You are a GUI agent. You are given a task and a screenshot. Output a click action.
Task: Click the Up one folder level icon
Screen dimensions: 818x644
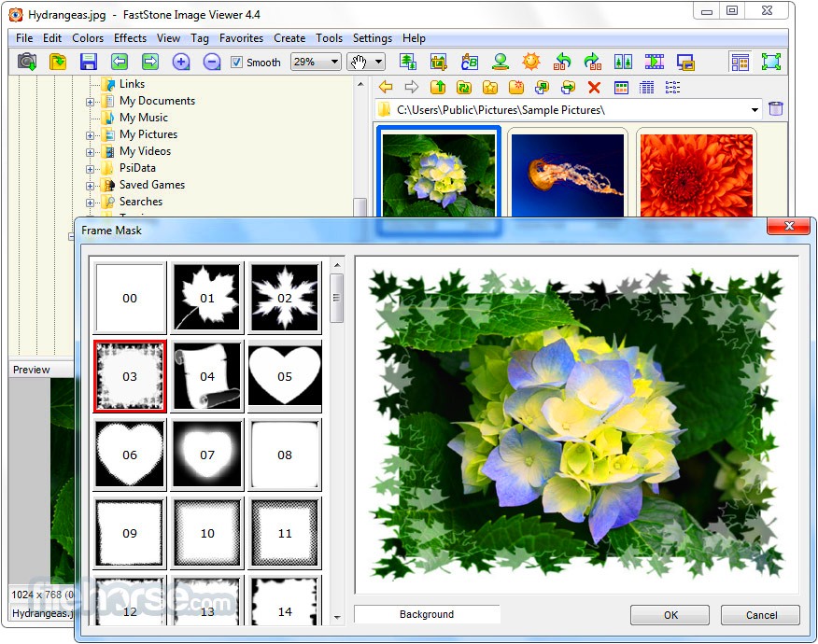pos(438,87)
